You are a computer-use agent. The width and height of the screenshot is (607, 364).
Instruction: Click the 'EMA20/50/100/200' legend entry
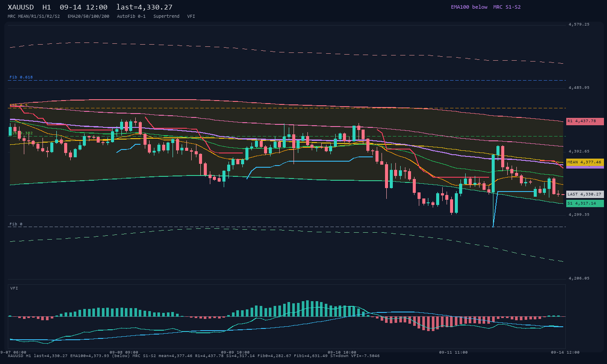pos(88,16)
